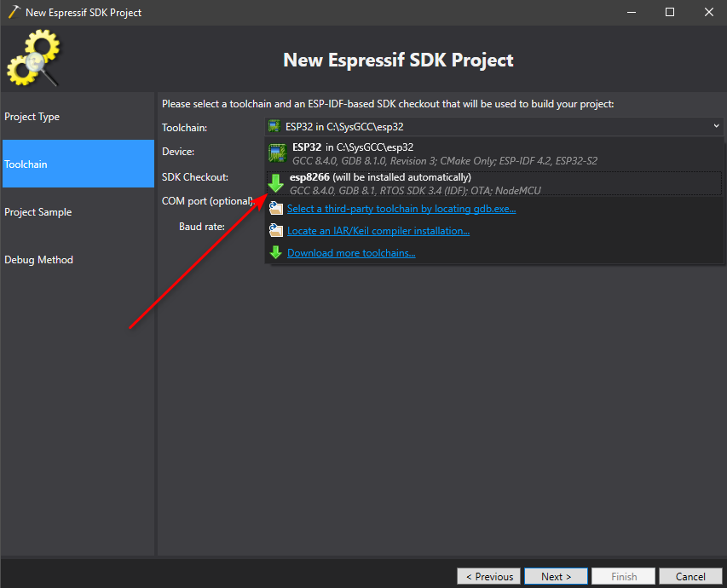
Task: Click folder icon beside IAR/Keil compiler link
Action: pyautogui.click(x=276, y=230)
